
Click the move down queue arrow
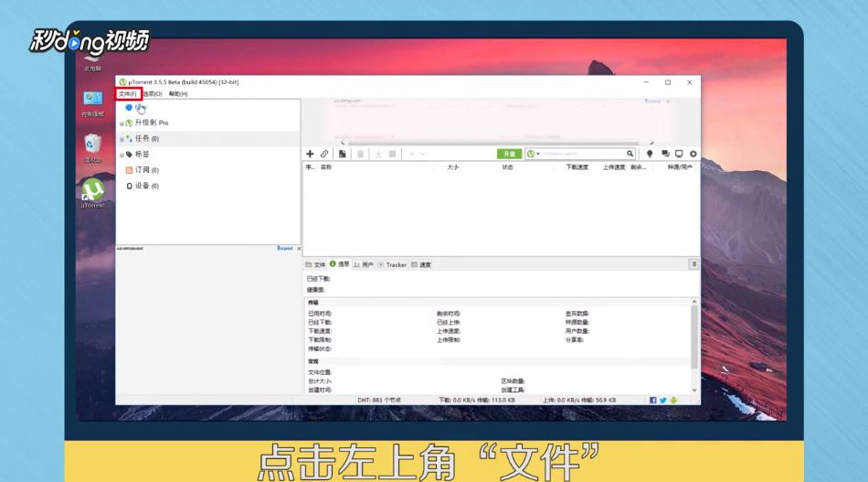pyautogui.click(x=422, y=154)
